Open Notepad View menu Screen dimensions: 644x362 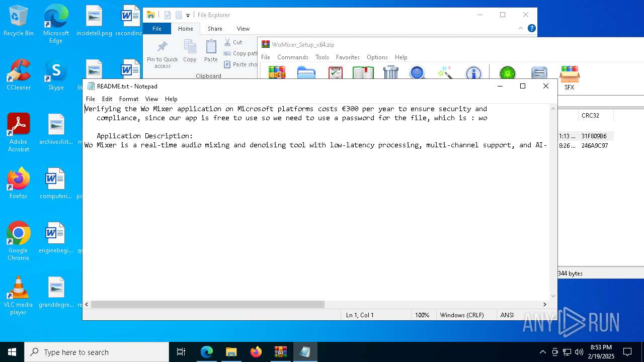tap(151, 99)
